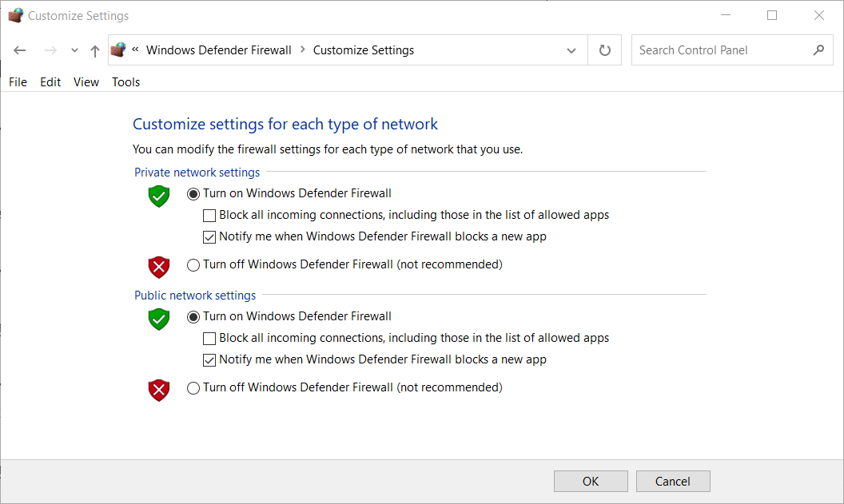844x504 pixels.
Task: Click red shield icon under Private settings
Action: click(x=159, y=268)
